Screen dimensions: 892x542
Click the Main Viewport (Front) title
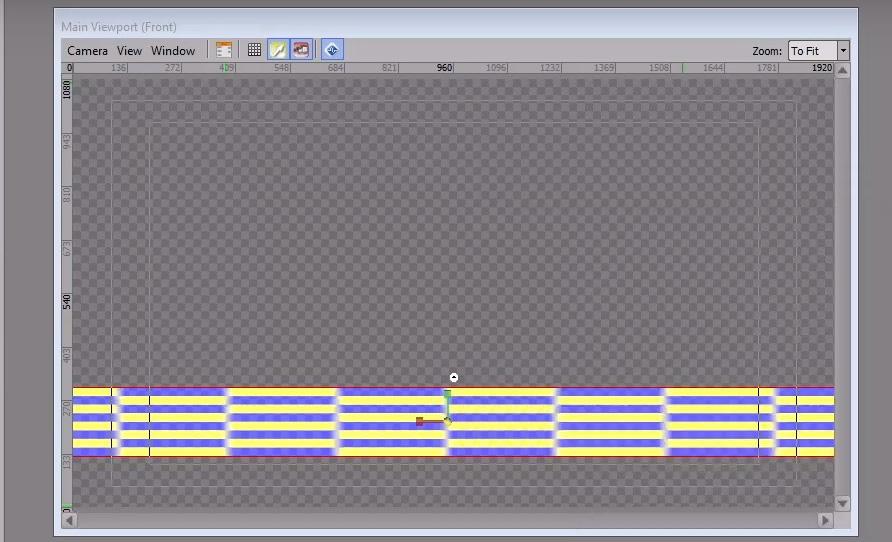(119, 27)
